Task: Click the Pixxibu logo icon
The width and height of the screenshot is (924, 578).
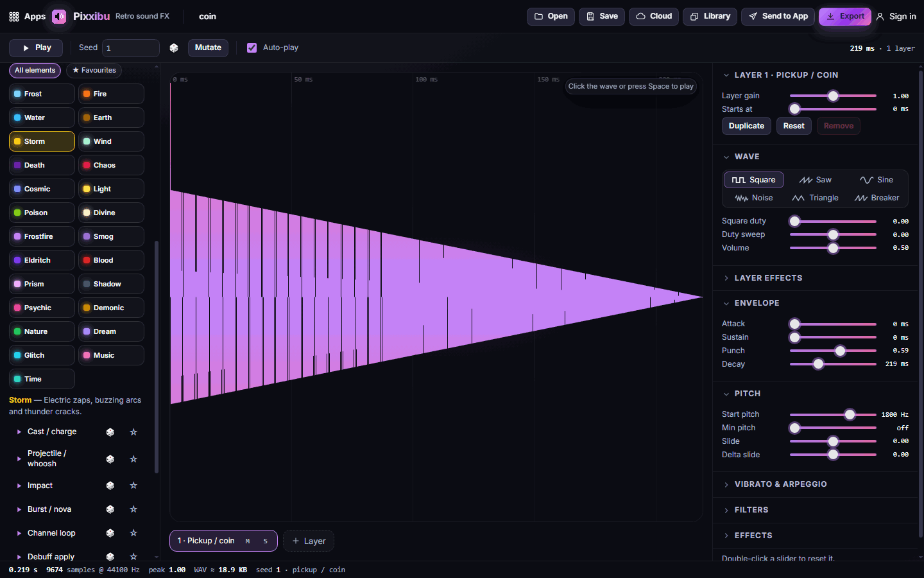Action: [59, 17]
